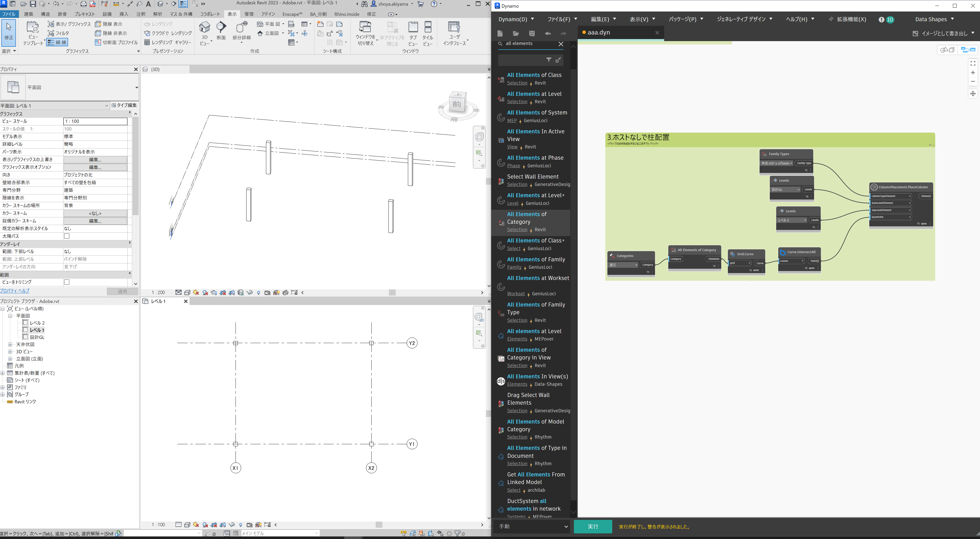Toggle the Crop View (ビューをトリミング) checkbox
Screen dimensions: 980x539
coord(67,282)
